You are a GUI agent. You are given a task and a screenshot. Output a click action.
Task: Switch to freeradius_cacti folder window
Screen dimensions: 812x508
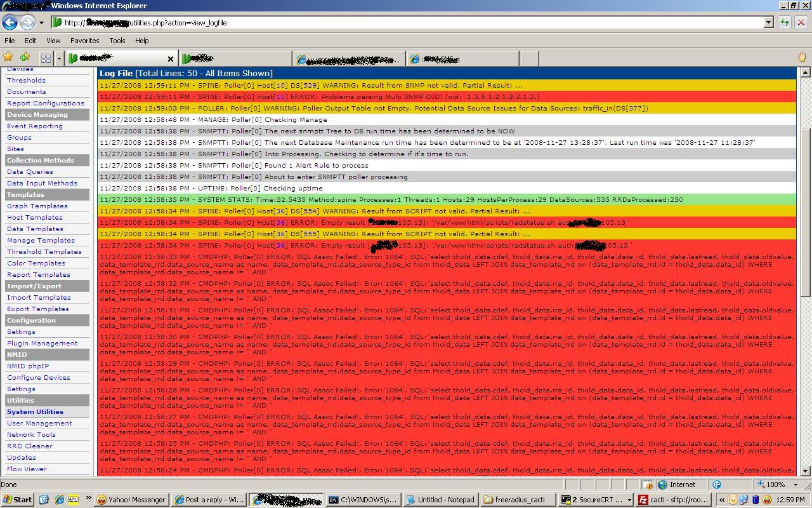tap(518, 500)
